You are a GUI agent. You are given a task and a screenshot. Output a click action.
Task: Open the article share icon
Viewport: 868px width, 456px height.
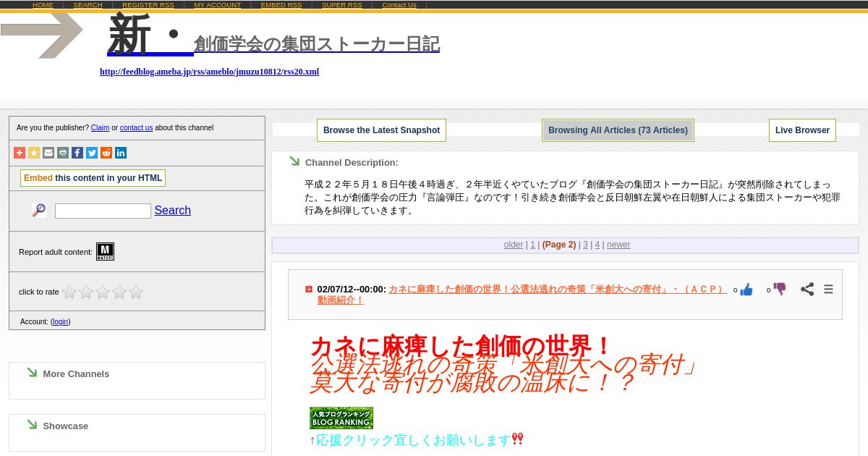pos(807,289)
